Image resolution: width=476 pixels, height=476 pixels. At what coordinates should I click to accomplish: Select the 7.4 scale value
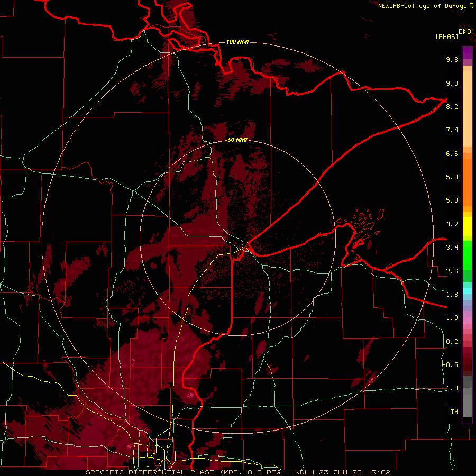click(452, 130)
